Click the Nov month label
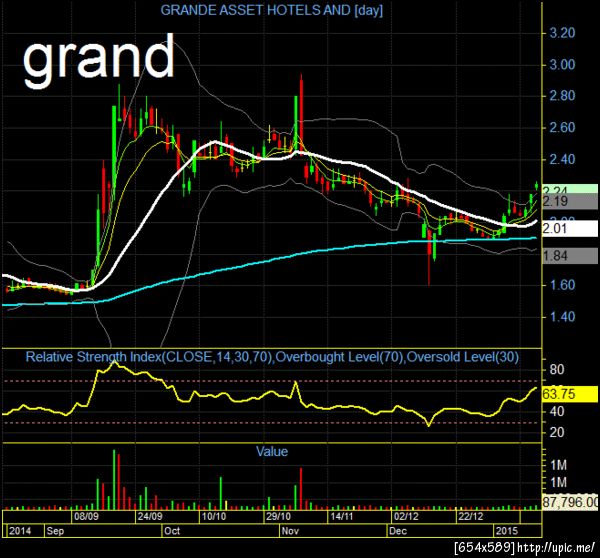Viewport: 600px width, 558px height. [x=290, y=531]
